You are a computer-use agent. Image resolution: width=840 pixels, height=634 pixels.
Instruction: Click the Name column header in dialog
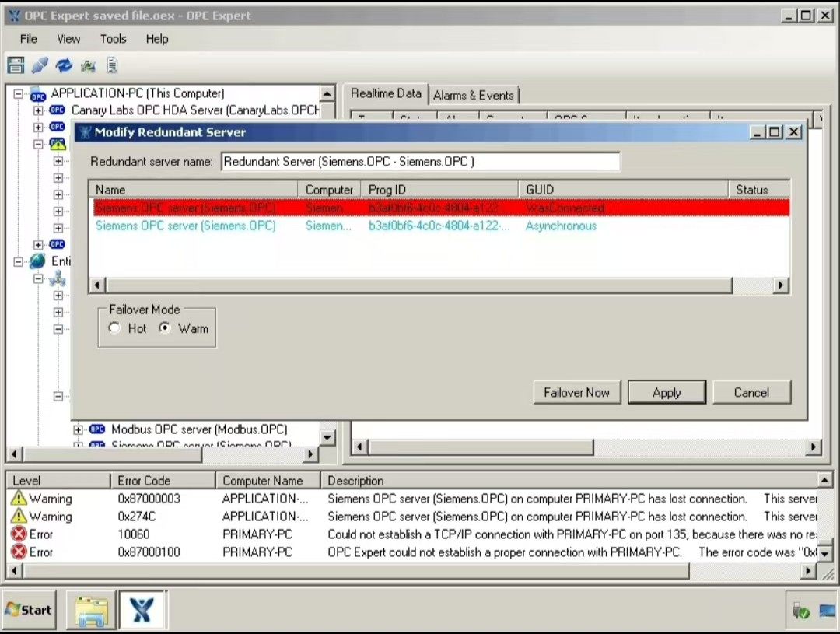194,190
